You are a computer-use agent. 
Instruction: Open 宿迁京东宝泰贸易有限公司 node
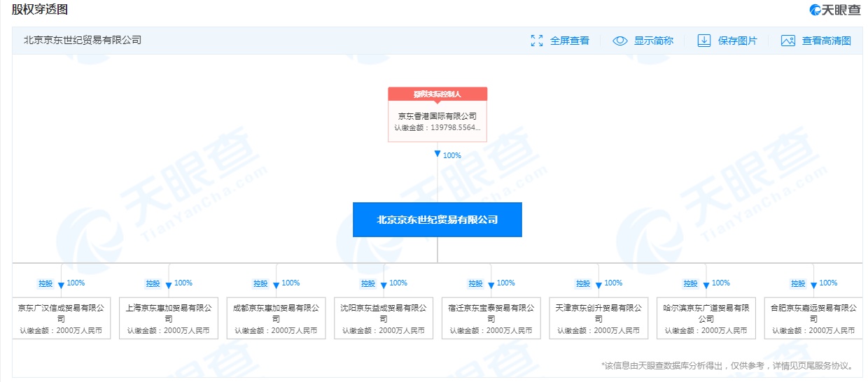[x=491, y=318]
